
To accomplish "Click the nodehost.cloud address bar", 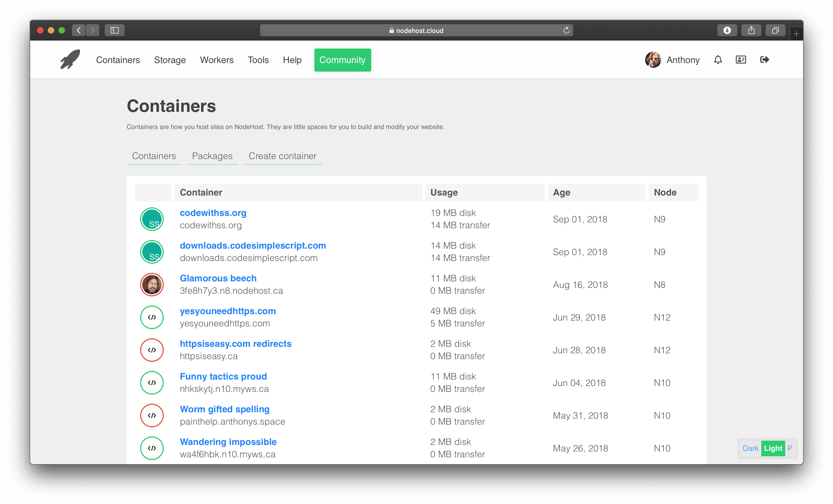I will pos(416,30).
